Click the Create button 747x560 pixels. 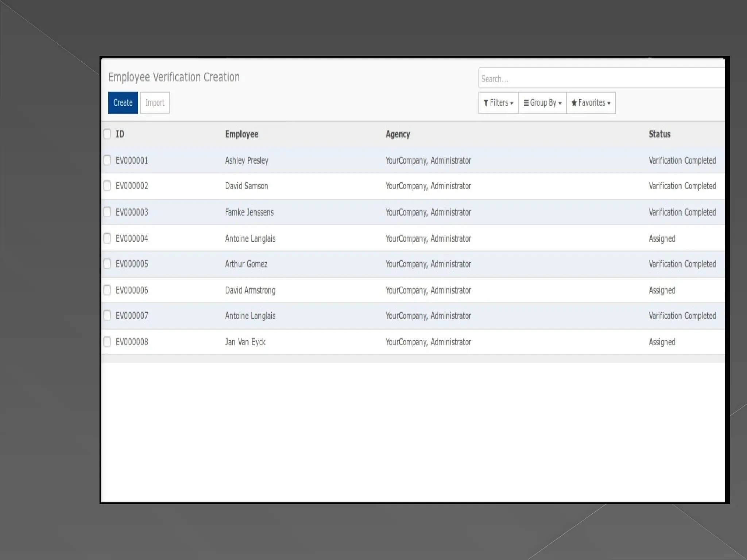pos(123,103)
